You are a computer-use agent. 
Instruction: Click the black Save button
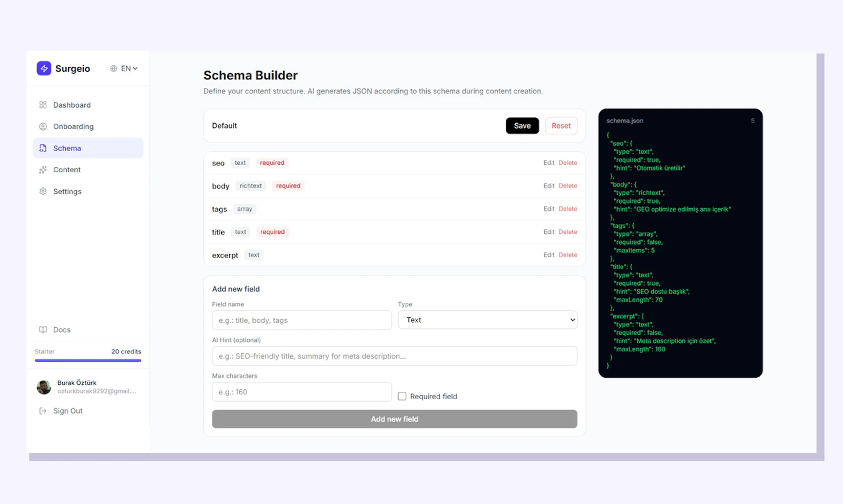(522, 125)
